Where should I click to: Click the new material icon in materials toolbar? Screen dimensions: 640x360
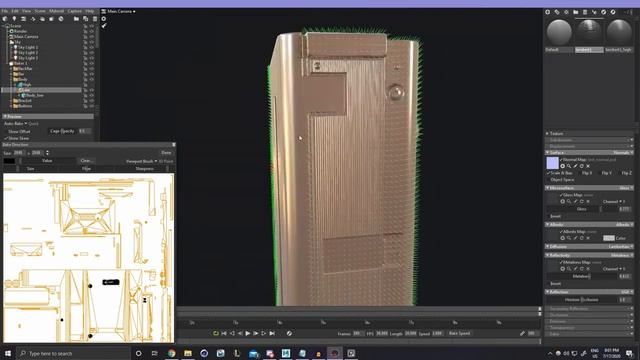pyautogui.click(x=548, y=12)
